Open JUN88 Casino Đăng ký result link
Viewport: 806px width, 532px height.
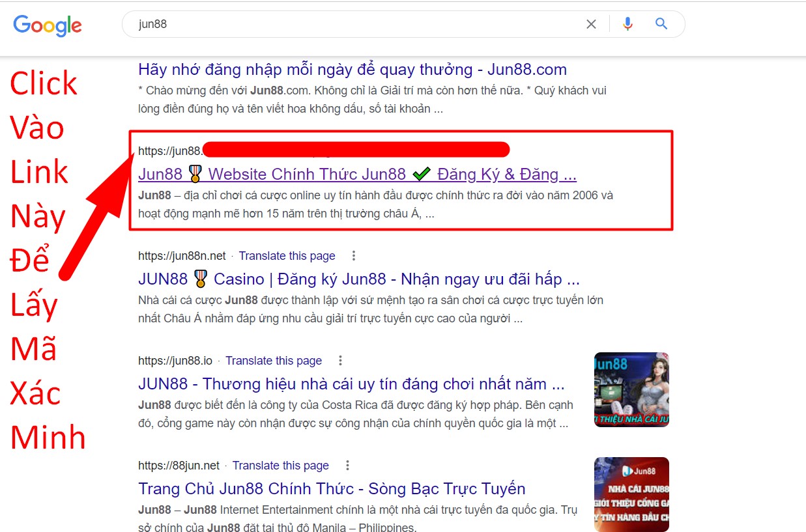[359, 279]
